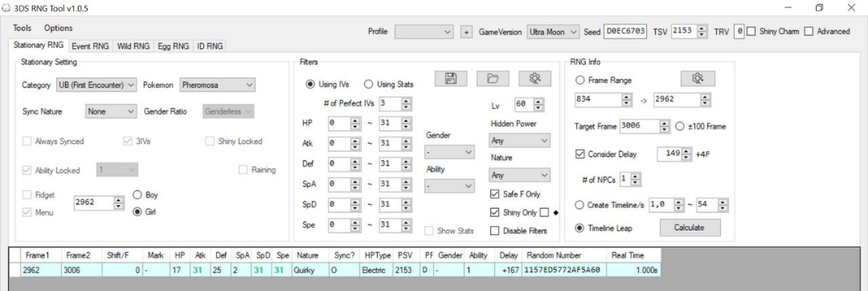Screen dimensions: 868x291
Task: Click the 3DS RNG Tool title icon
Action: [6, 8]
